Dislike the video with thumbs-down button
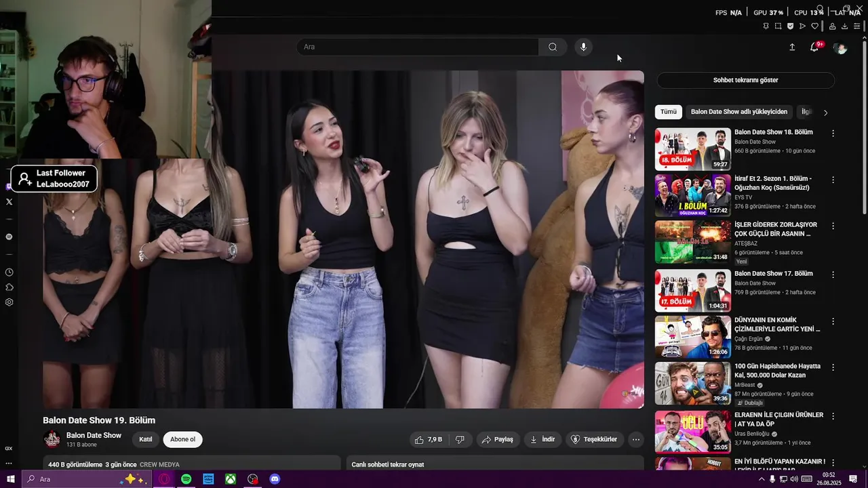 460,439
